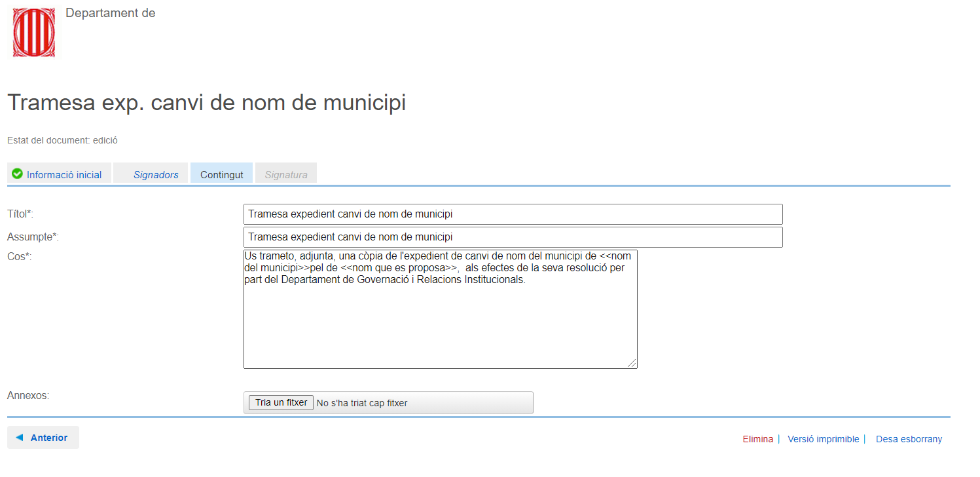Click the 'Departament de' header text
This screenshot has height=477, width=980.
click(x=110, y=13)
